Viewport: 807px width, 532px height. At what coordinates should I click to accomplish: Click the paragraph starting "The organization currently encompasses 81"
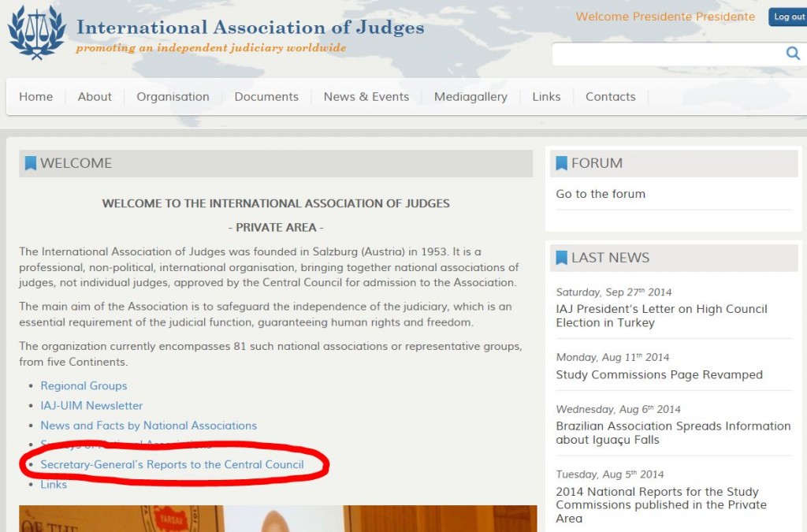(x=271, y=354)
